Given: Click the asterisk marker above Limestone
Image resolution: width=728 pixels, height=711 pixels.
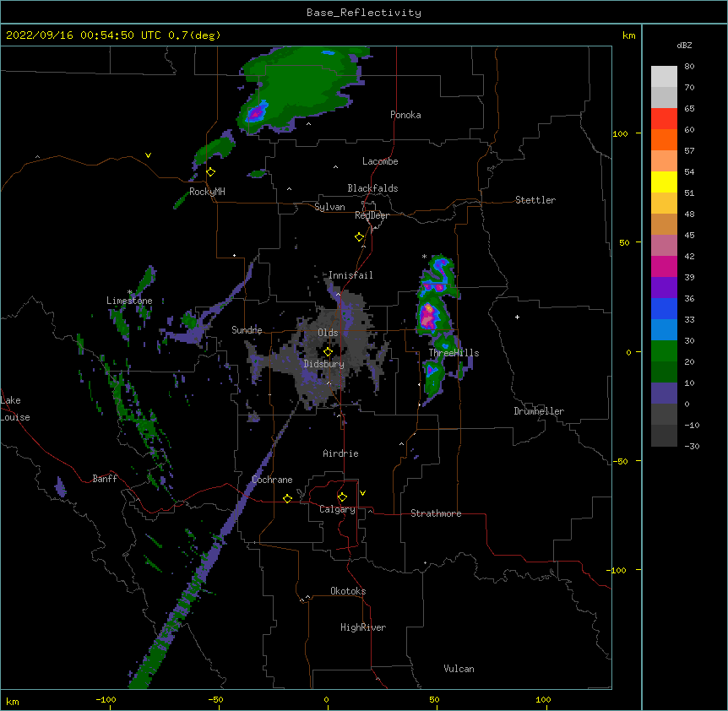Looking at the screenshot, I should tap(129, 292).
